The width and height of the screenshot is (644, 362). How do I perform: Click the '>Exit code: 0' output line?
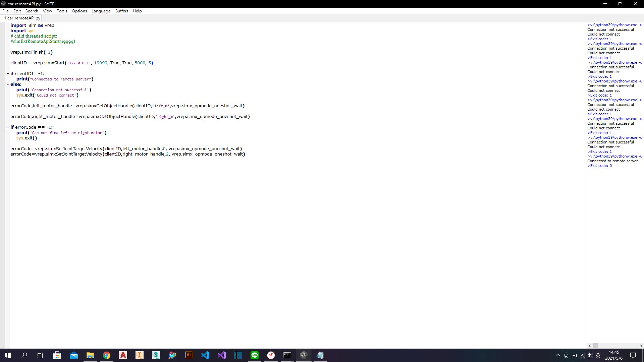click(599, 166)
